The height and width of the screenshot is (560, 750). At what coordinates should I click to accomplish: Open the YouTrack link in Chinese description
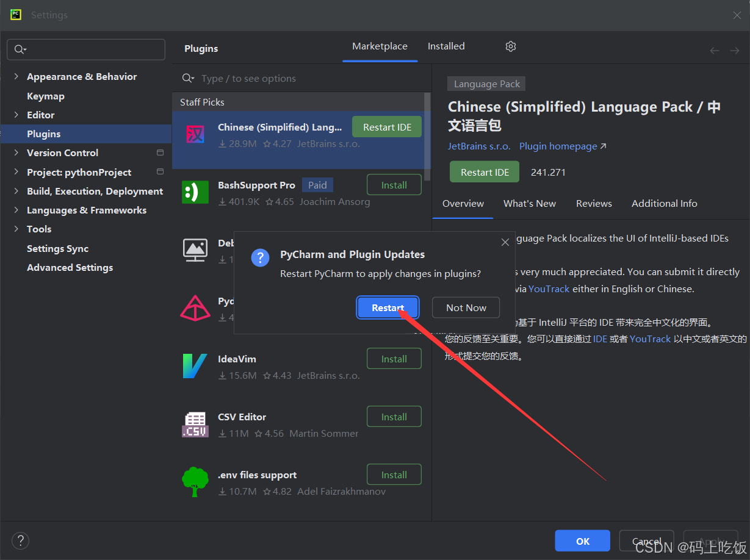pos(650,339)
